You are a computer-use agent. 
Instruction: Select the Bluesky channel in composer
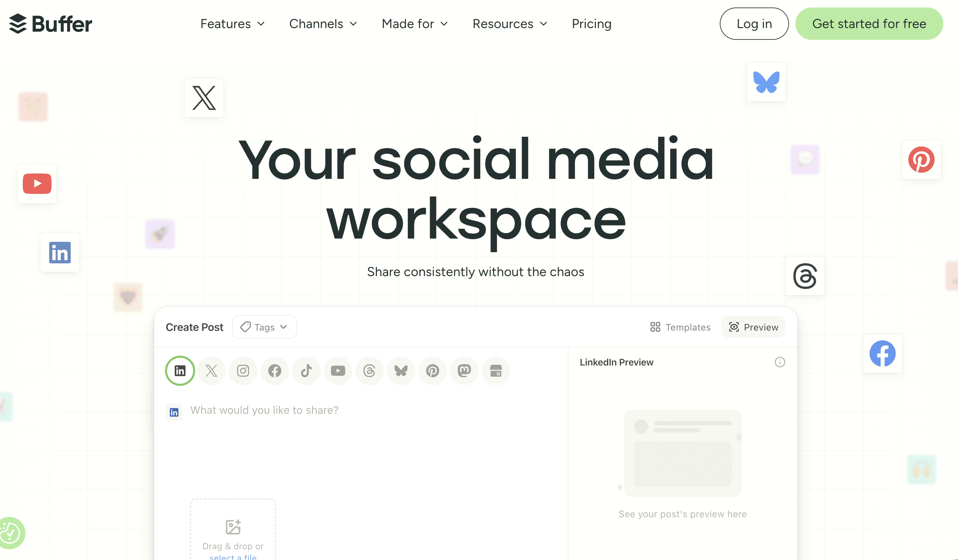[x=401, y=370]
